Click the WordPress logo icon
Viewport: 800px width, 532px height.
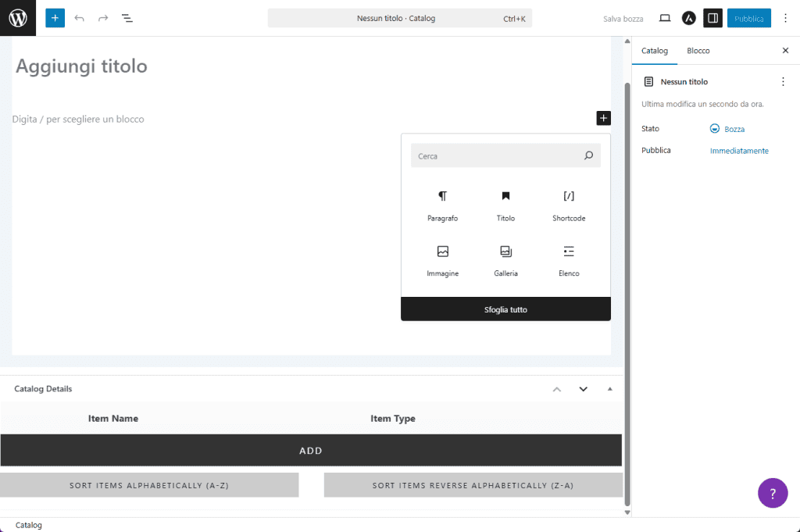18,18
